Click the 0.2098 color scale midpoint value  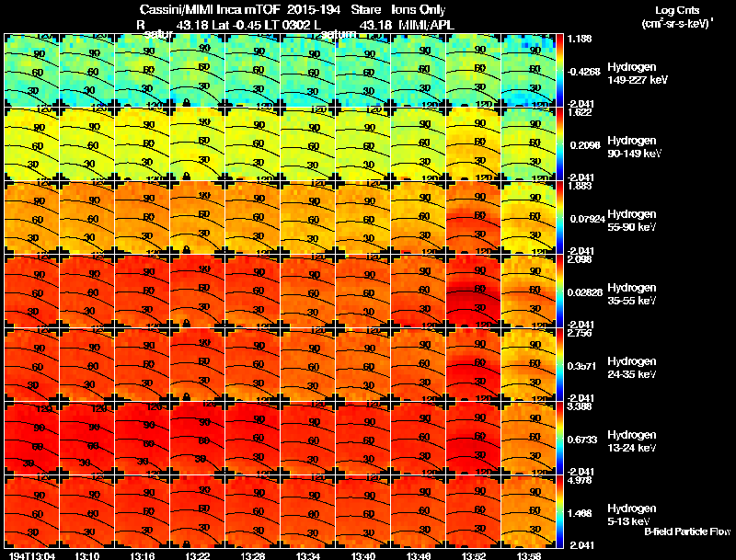pos(585,145)
